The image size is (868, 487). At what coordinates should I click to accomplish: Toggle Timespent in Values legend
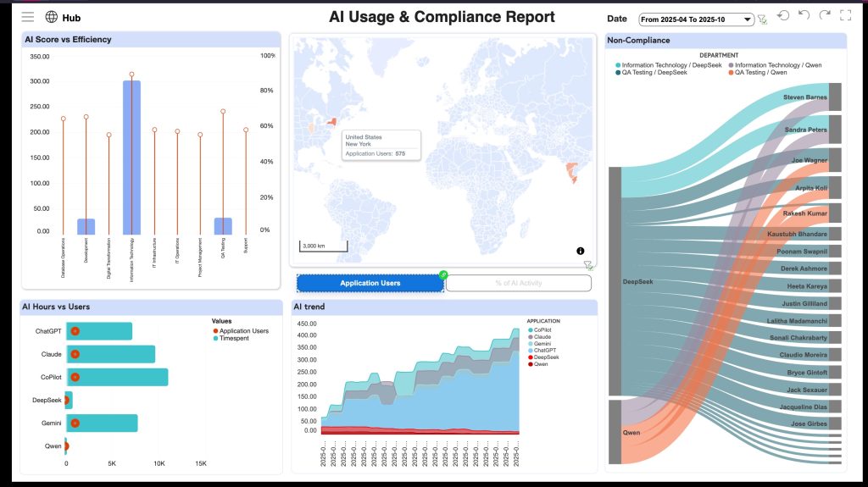click(x=236, y=337)
